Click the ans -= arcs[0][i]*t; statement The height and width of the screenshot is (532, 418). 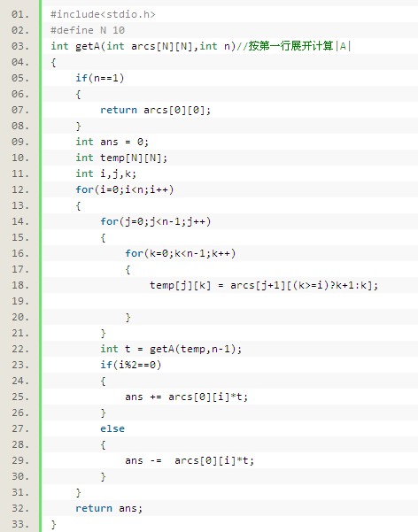(190, 461)
